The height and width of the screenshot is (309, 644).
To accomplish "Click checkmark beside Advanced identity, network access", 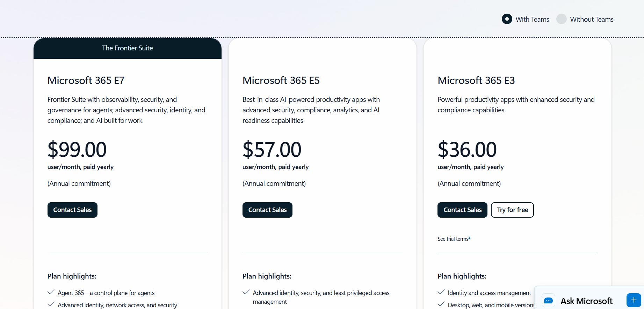I will (x=51, y=304).
